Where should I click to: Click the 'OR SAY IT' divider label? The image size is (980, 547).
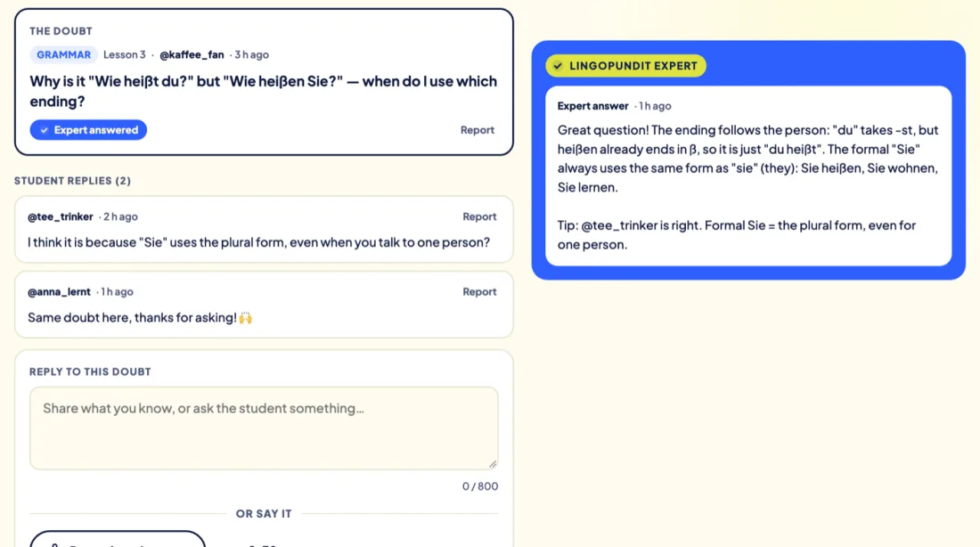point(264,514)
